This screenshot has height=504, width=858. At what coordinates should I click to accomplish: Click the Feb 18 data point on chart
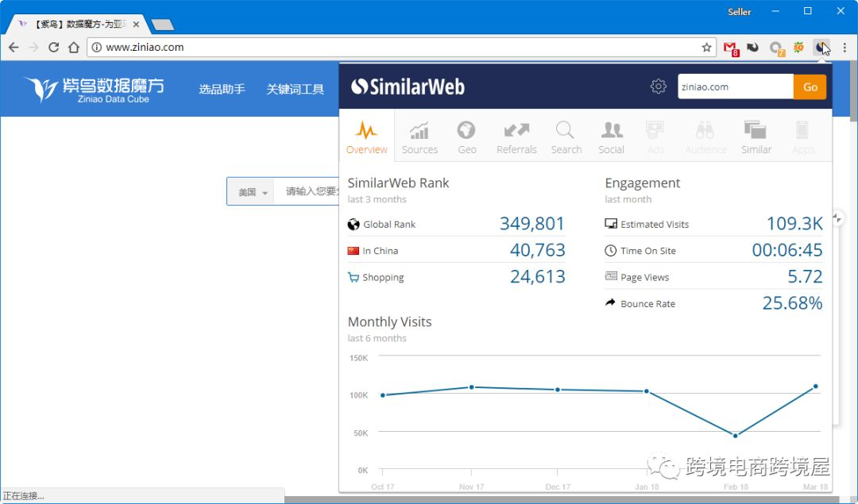[x=735, y=436]
